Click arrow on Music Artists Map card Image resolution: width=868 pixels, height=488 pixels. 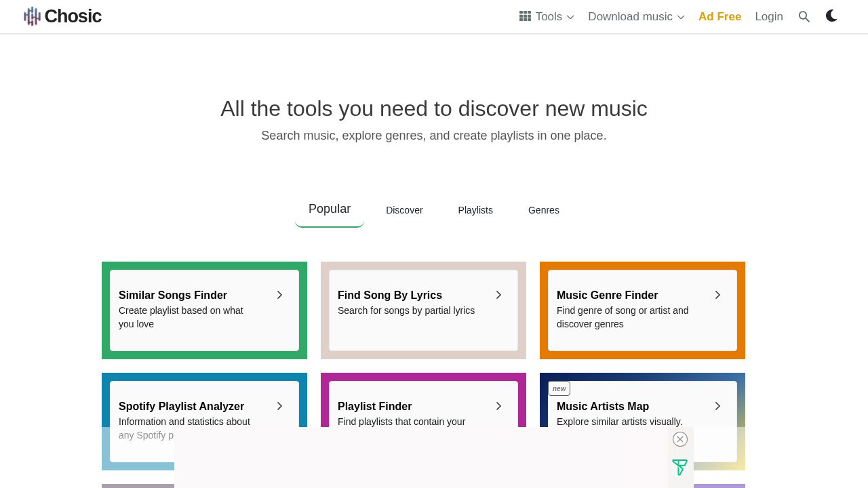click(717, 406)
